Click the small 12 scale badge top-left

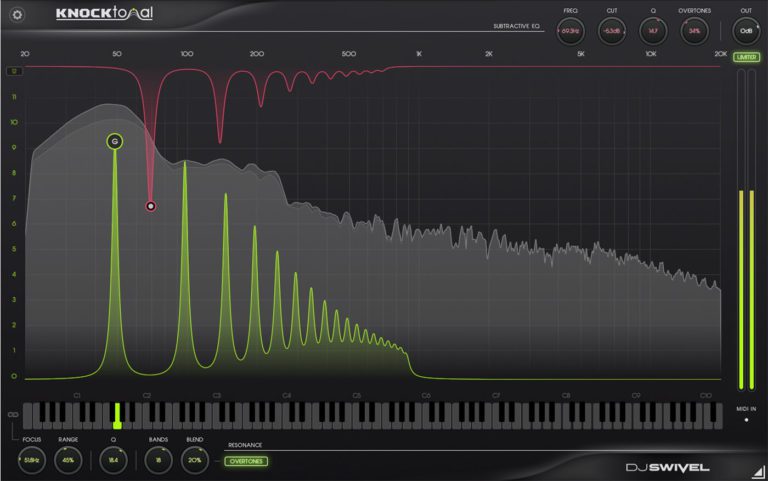click(x=14, y=72)
